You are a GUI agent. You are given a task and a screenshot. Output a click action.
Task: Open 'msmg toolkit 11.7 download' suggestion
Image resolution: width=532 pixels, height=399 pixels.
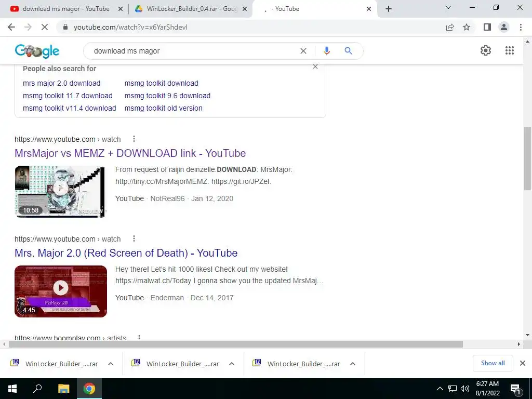click(x=68, y=96)
